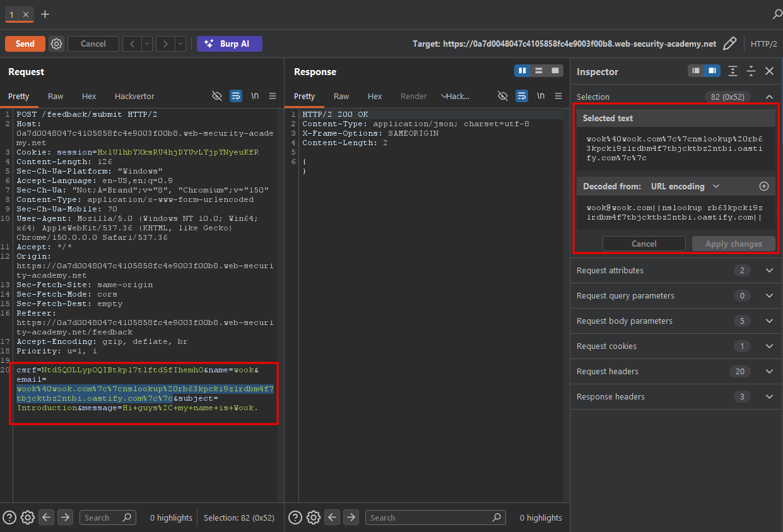Open help icon below the Request panel
The height and width of the screenshot is (532, 783).
(x=10, y=517)
